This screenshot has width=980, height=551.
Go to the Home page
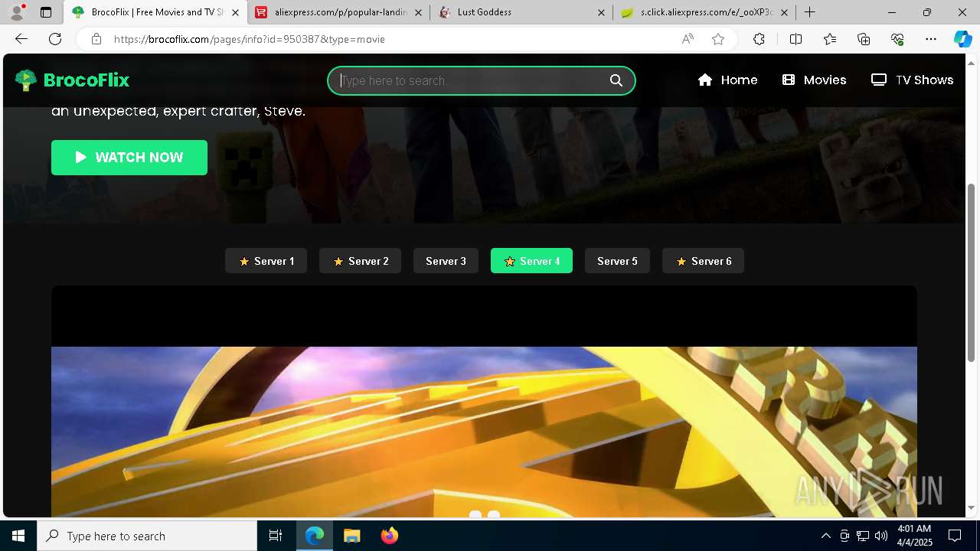pyautogui.click(x=727, y=80)
